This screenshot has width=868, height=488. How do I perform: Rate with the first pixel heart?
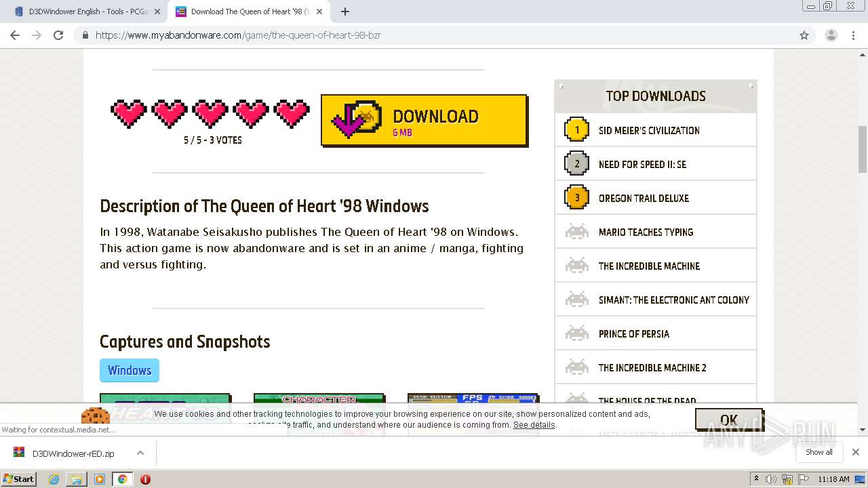tap(129, 114)
